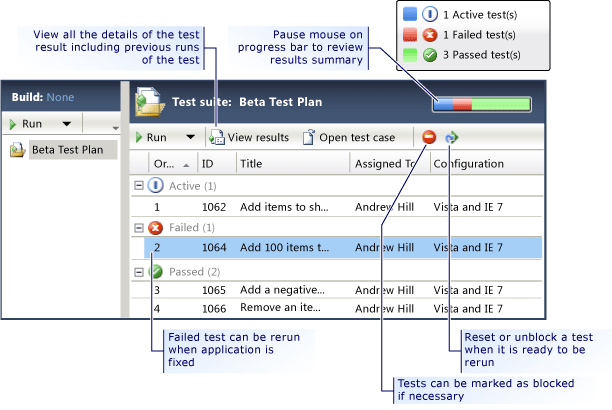Click '3 Passed test(s)' text in tooltip
This screenshot has width=612, height=410.
point(482,55)
